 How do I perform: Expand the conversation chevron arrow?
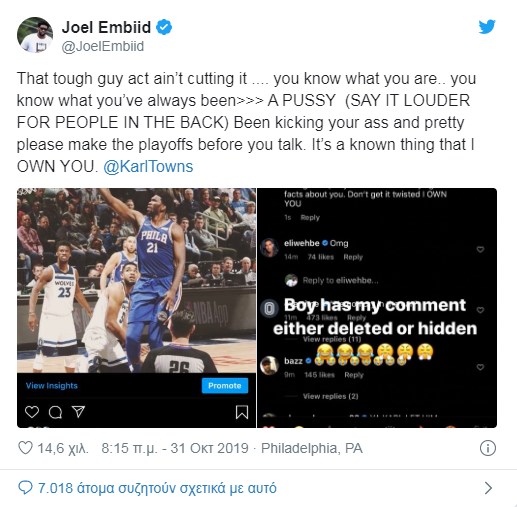pos(488,488)
